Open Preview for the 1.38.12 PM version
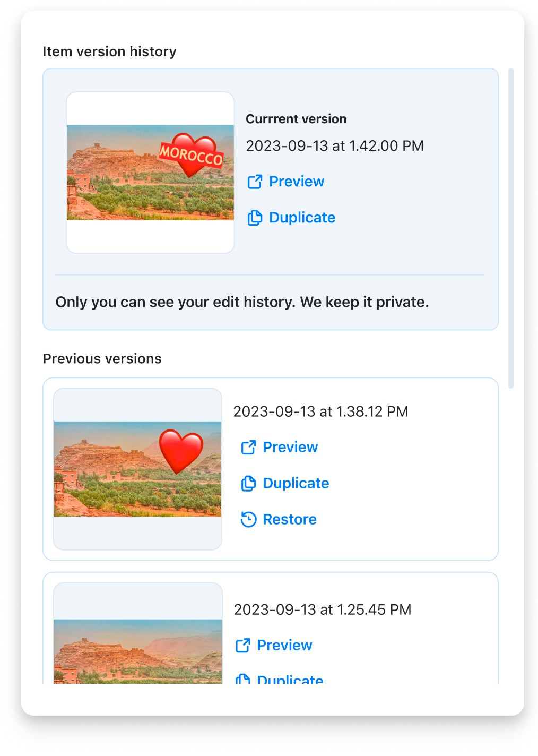 pos(290,448)
